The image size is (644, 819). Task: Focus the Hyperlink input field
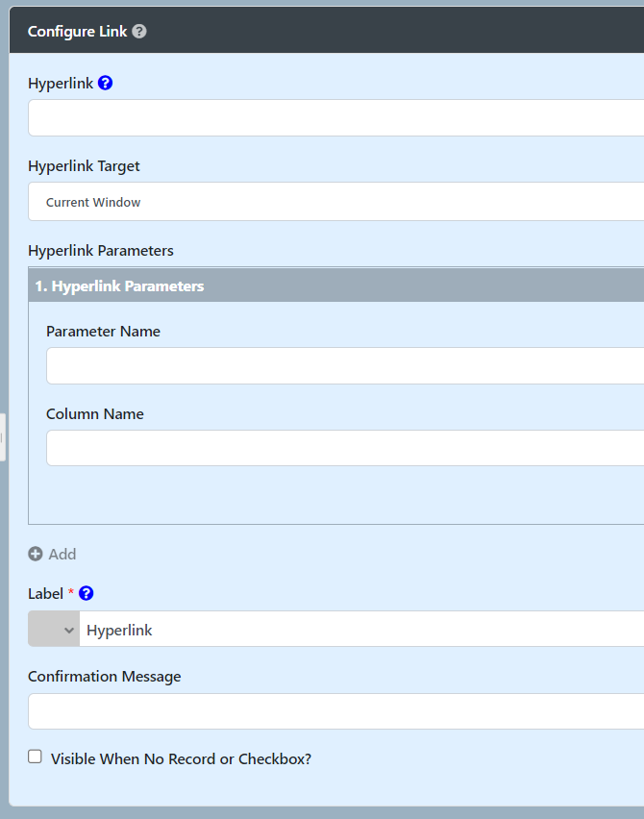coord(335,118)
